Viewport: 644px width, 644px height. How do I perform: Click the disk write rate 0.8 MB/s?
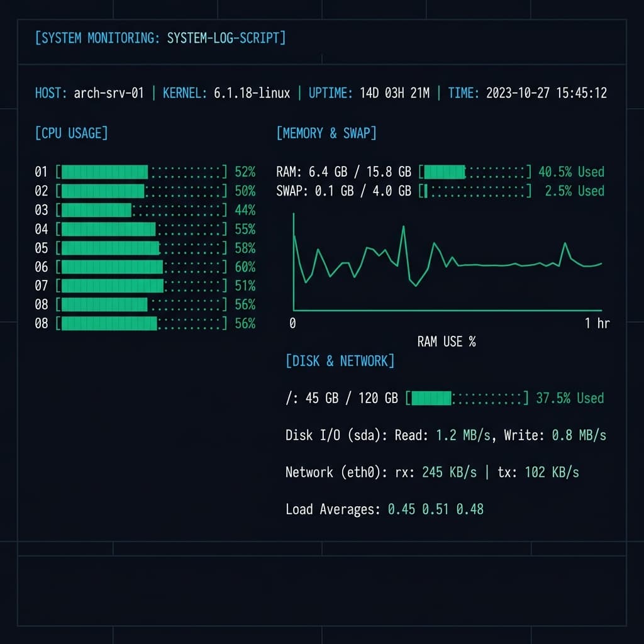click(579, 435)
